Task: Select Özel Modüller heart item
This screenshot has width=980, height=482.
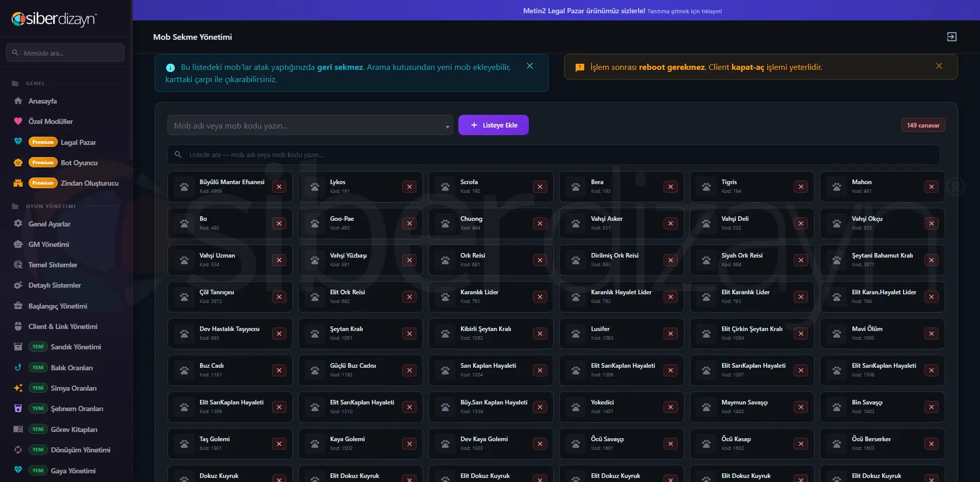Action: (x=51, y=121)
